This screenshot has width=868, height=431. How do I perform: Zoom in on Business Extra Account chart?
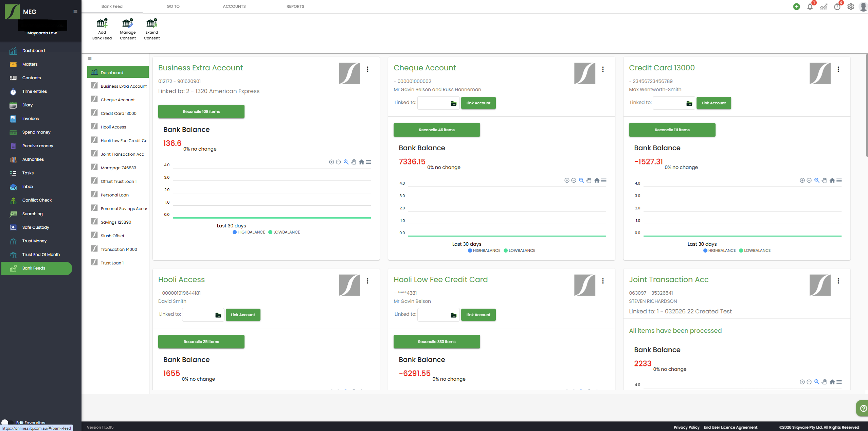pyautogui.click(x=331, y=162)
